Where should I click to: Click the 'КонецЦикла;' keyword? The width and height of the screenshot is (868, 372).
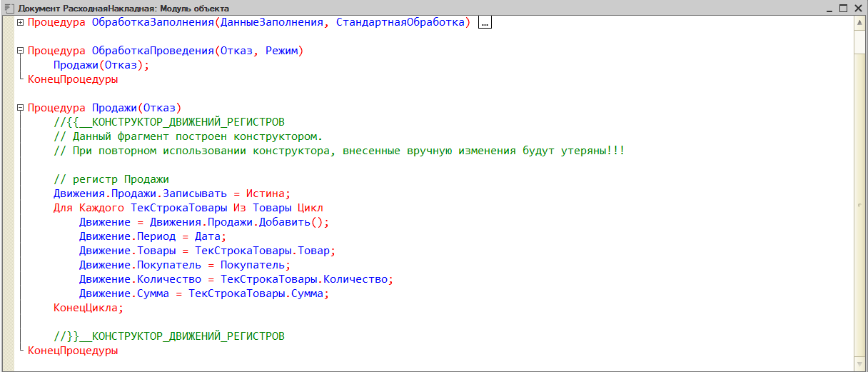click(89, 308)
